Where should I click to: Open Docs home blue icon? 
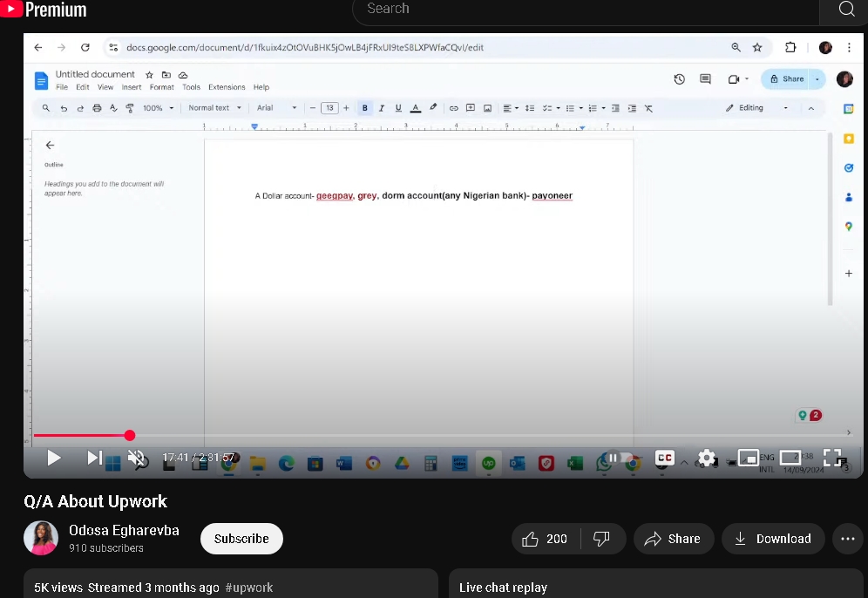(x=41, y=81)
